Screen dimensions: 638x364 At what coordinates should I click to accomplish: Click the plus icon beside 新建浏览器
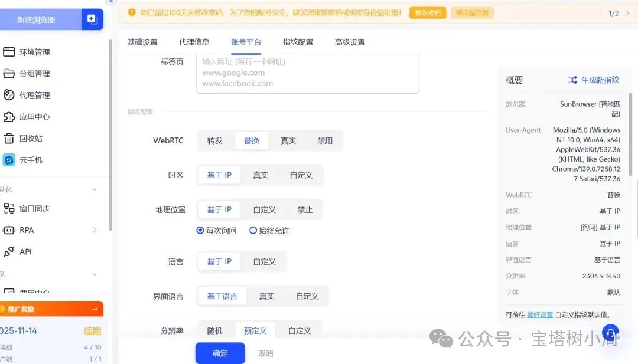click(x=92, y=19)
